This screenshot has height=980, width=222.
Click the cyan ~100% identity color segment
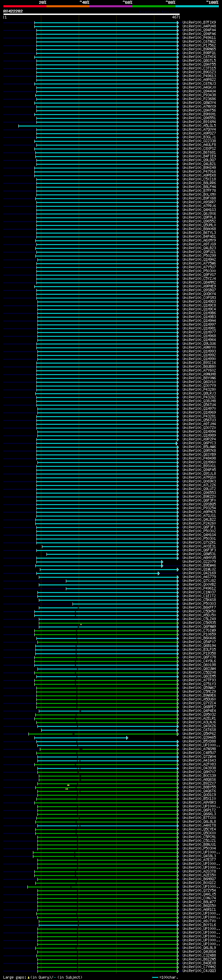[197, 6]
